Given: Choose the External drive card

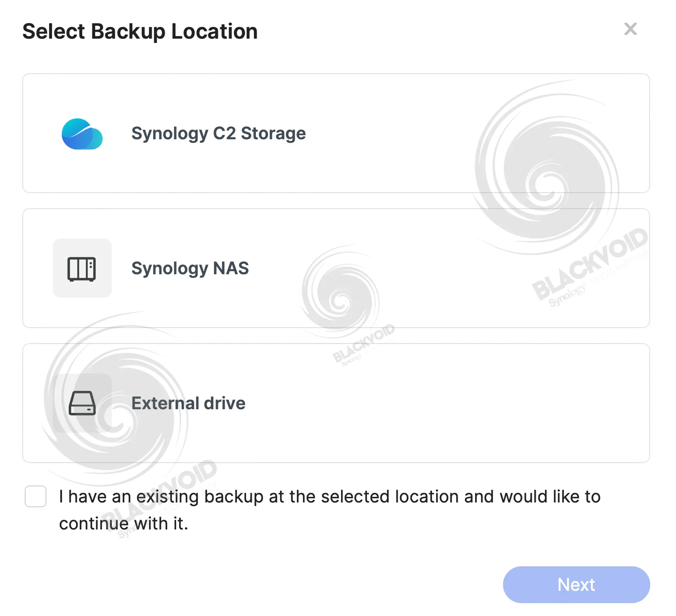Looking at the screenshot, I should (x=336, y=403).
